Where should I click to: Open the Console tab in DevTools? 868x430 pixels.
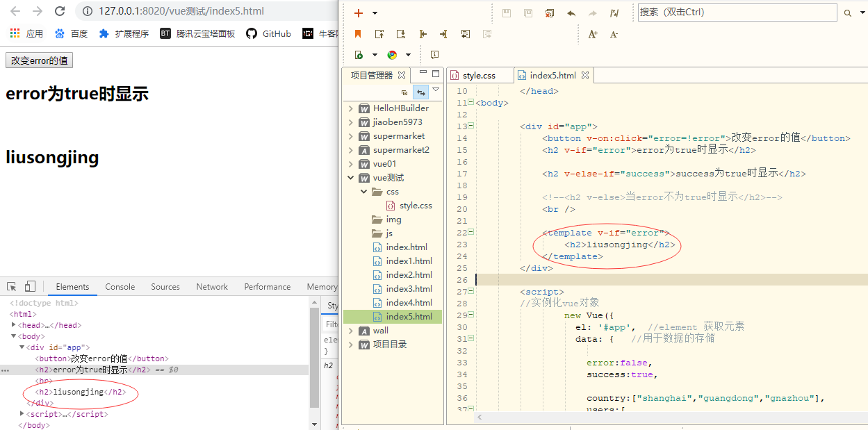tap(120, 287)
